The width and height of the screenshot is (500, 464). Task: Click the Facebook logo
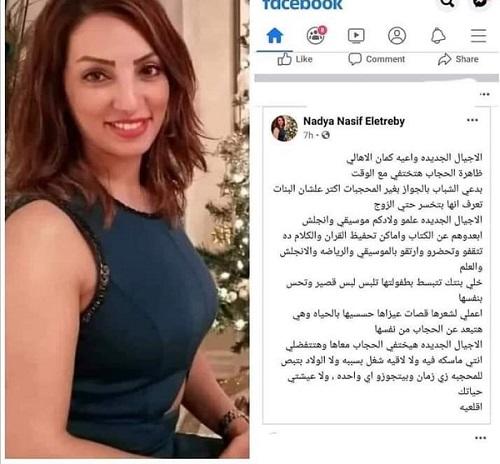pos(302,5)
